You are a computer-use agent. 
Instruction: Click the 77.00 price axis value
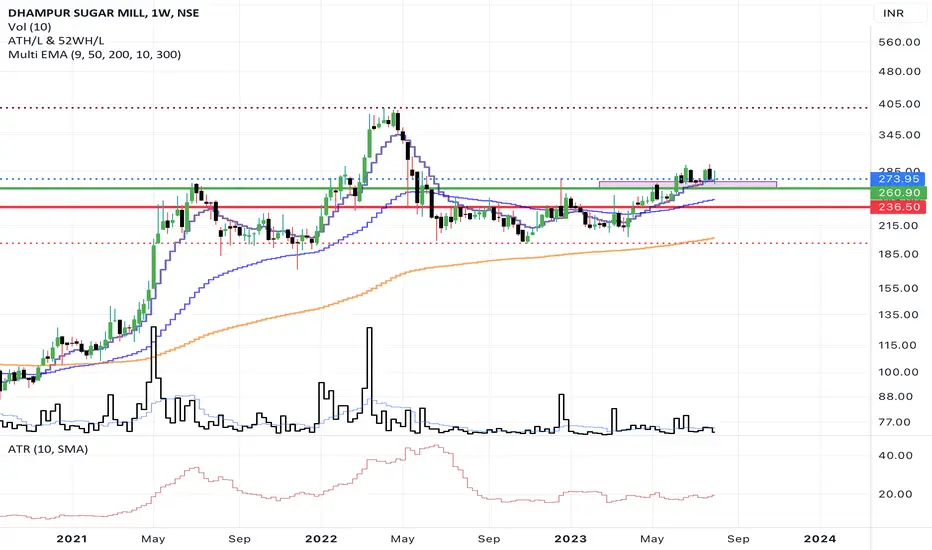[896, 422]
